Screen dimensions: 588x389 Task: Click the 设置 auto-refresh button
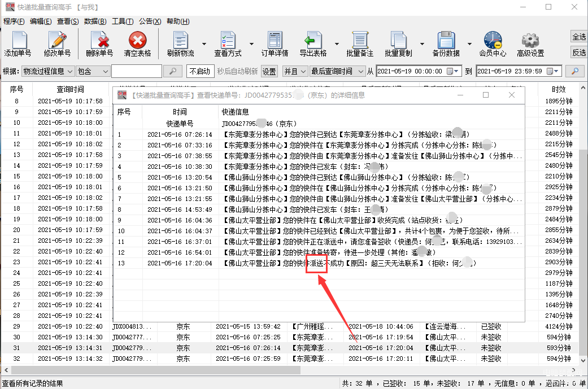point(269,71)
